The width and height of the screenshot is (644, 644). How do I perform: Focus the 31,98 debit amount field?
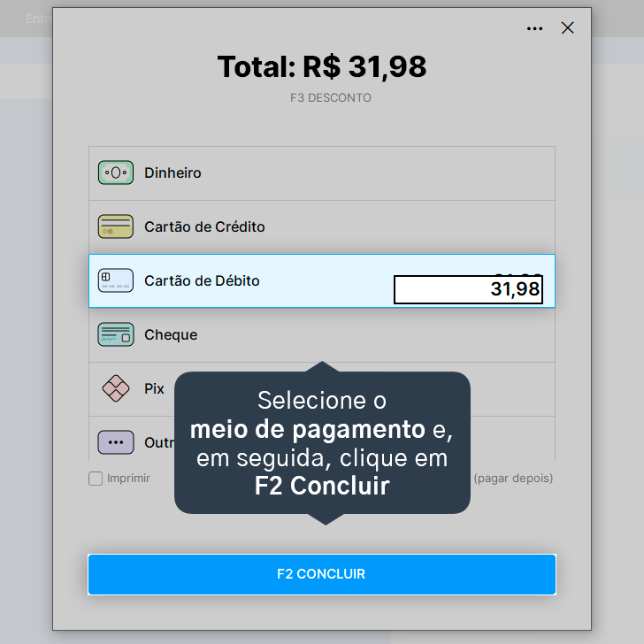point(468,289)
